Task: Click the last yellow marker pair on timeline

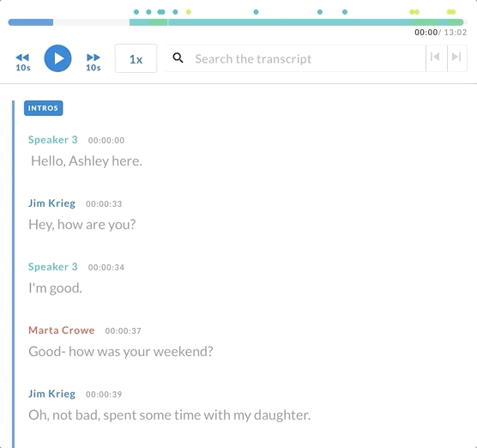Action: tap(451, 12)
